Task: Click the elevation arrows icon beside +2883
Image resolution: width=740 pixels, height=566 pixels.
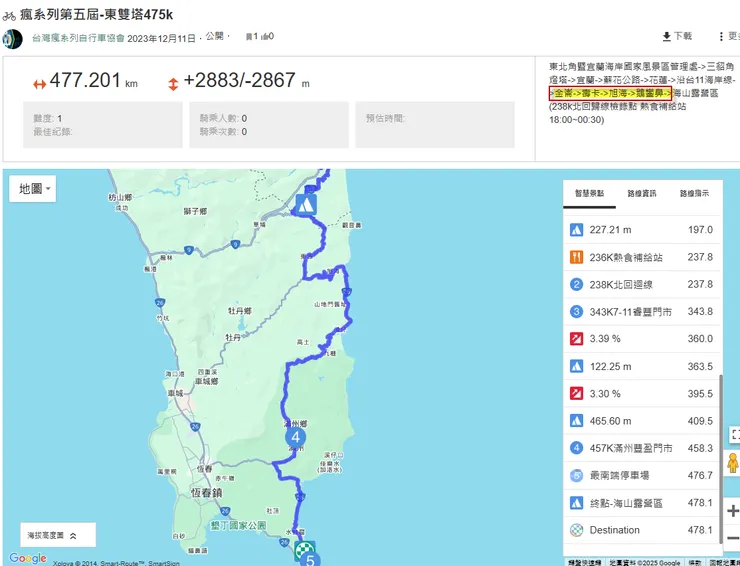Action: (173, 84)
